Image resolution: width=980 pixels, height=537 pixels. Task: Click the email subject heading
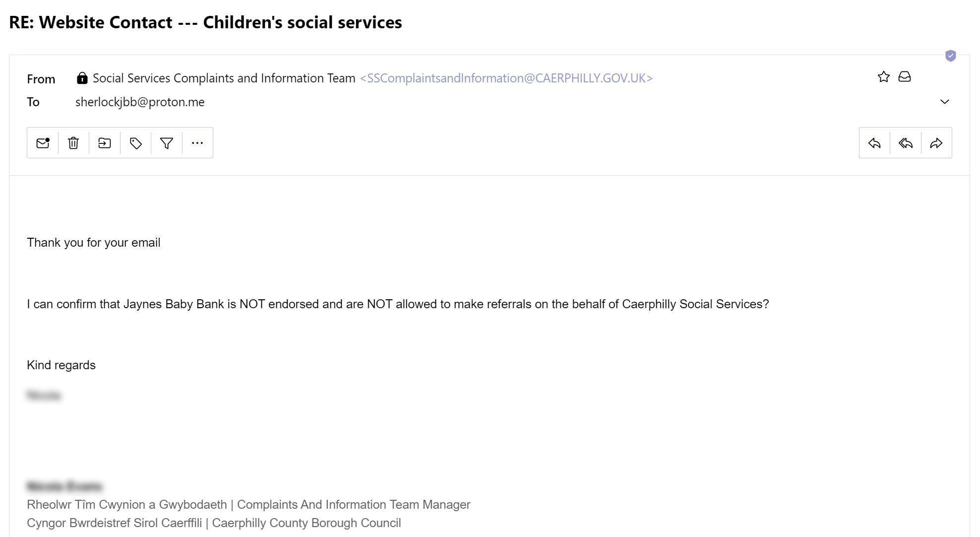tap(205, 22)
